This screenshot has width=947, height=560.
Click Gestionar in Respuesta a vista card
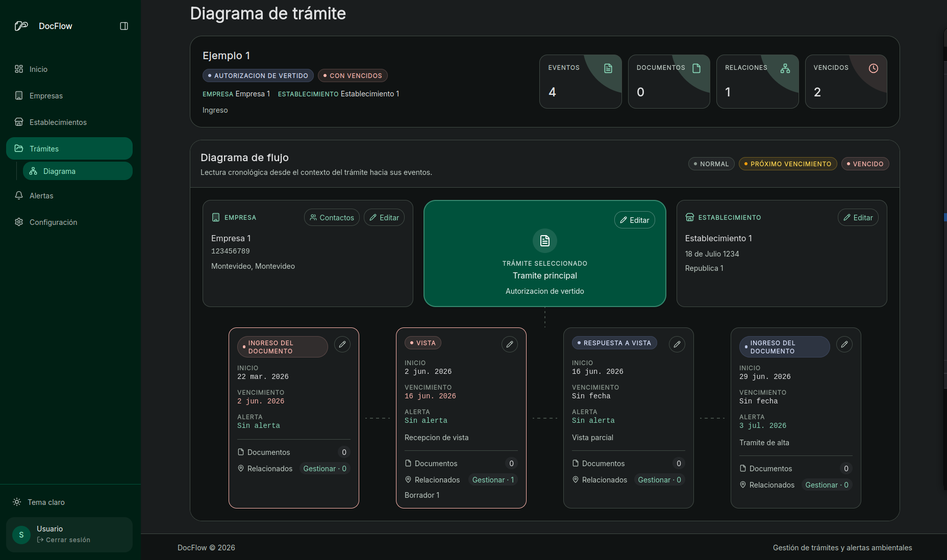tap(659, 479)
